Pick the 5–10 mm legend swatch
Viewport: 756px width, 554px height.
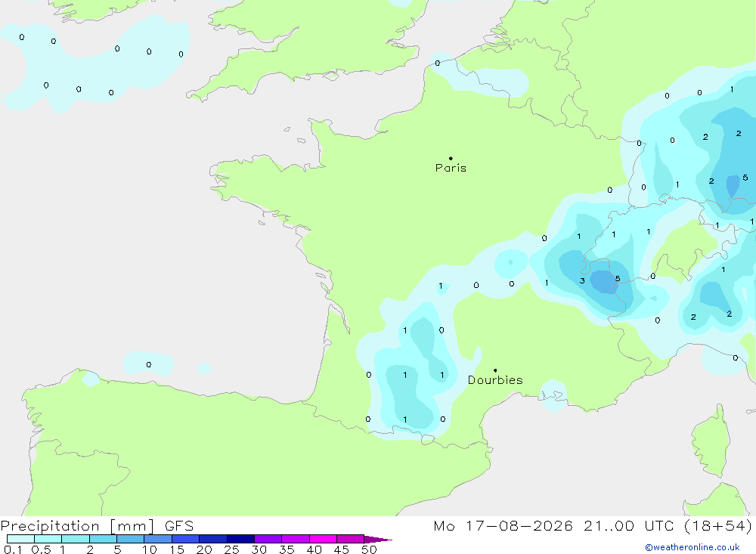tap(130, 539)
